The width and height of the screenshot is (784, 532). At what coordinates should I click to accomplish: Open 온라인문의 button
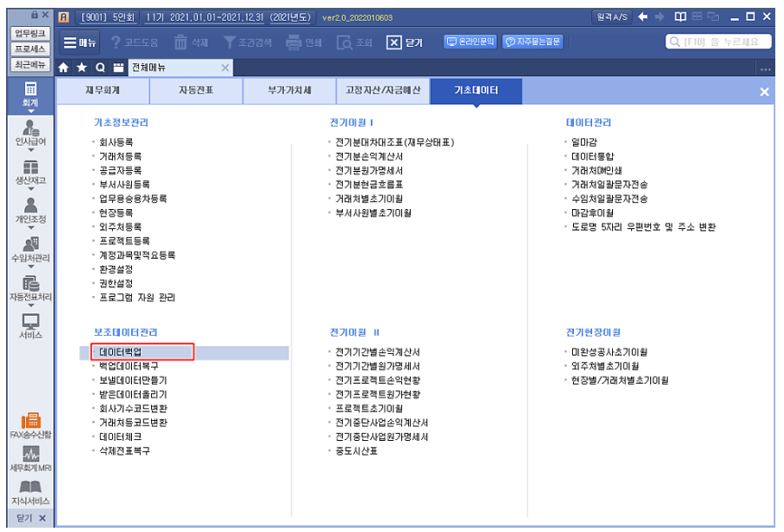(470, 42)
